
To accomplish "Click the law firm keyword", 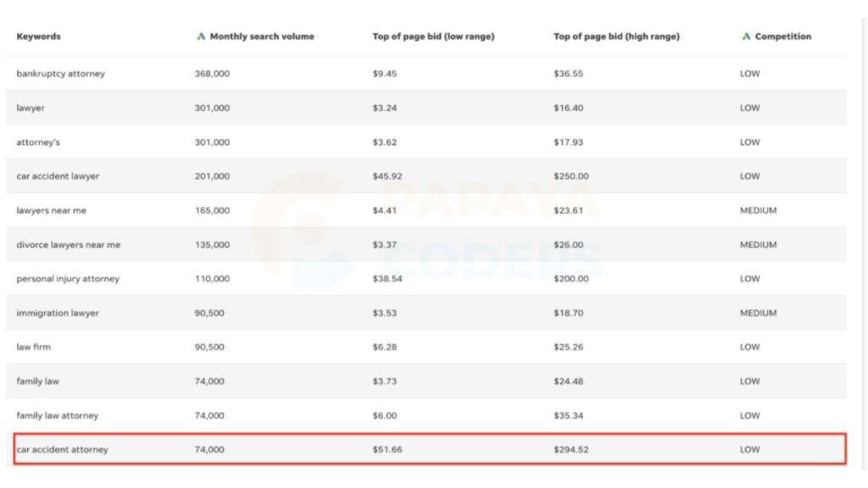I will coord(33,347).
